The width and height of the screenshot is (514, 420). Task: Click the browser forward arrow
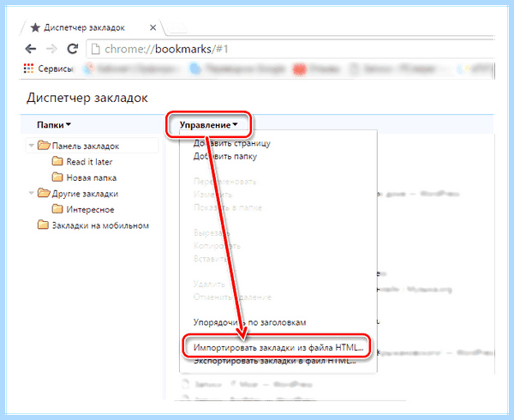click(51, 49)
